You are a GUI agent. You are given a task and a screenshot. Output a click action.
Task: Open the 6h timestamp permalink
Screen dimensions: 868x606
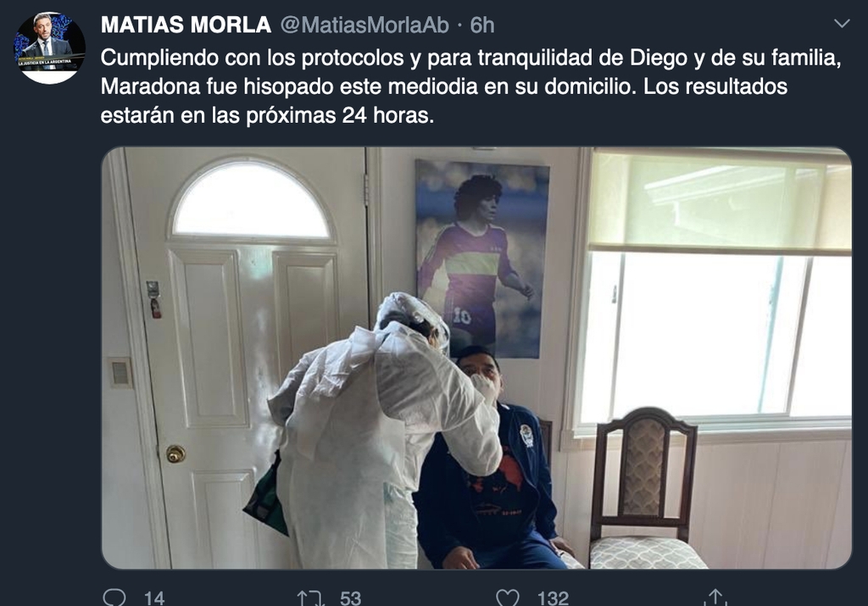(x=481, y=25)
